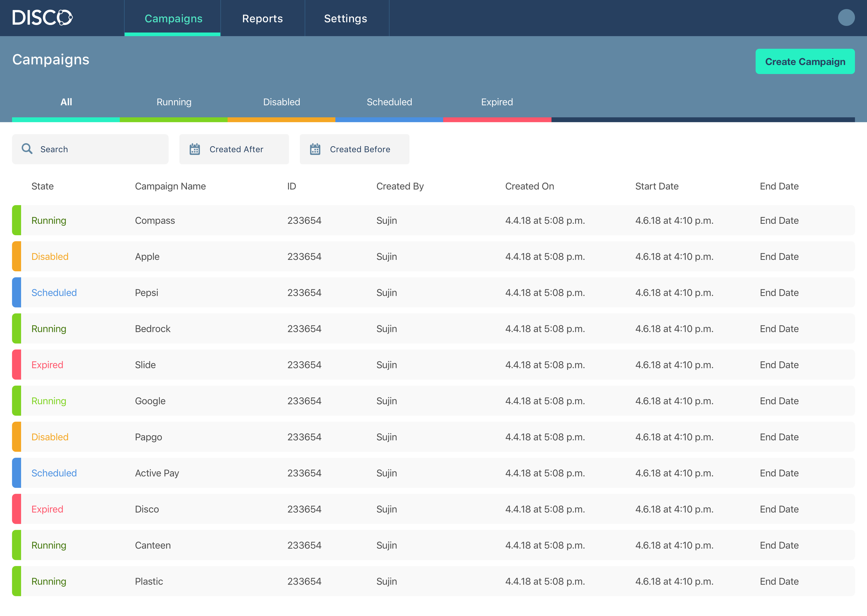Switch to the Running filter tab
Viewport: 867px width, 616px height.
(174, 102)
